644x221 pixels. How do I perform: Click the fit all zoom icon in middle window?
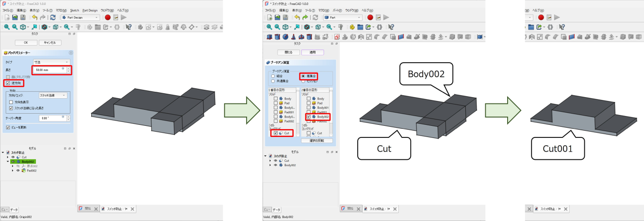click(269, 27)
